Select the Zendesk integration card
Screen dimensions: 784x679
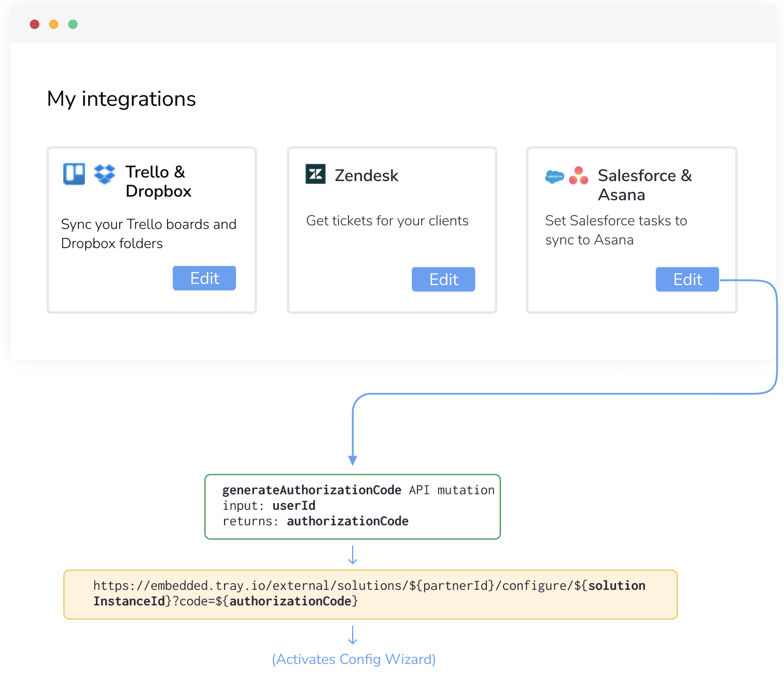[x=391, y=230]
